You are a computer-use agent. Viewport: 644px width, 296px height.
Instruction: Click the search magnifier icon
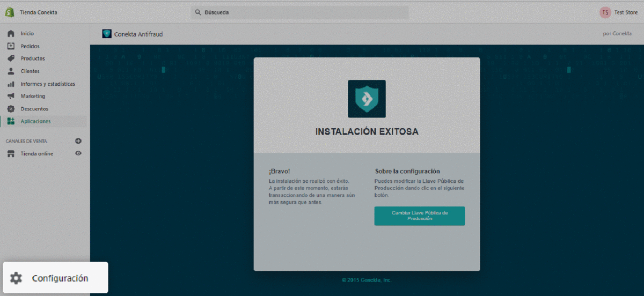[198, 12]
